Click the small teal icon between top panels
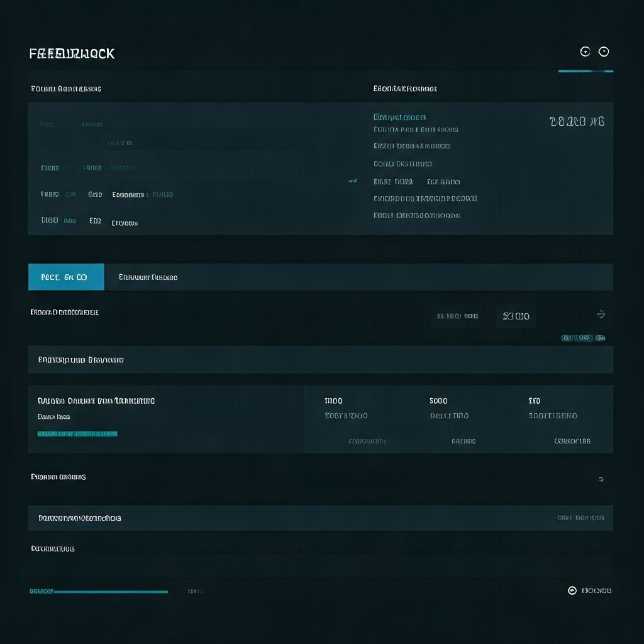Screen dimensions: 644x644 pos(352,181)
